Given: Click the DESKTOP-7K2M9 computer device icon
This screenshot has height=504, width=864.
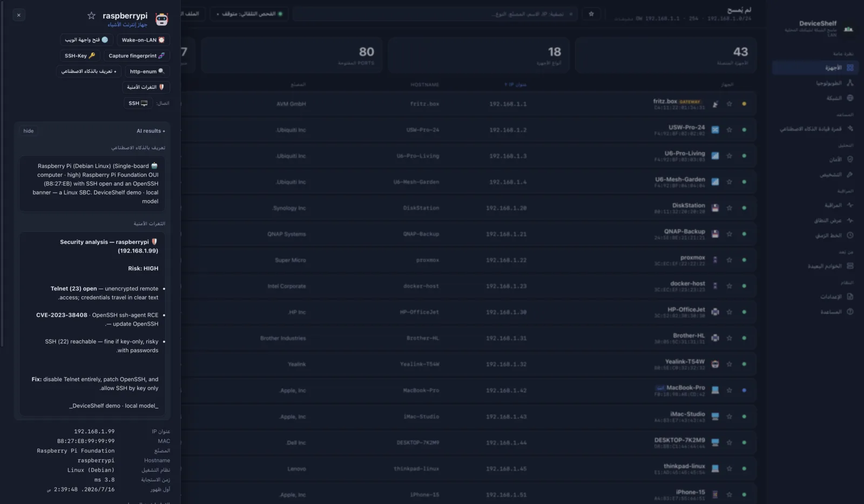Looking at the screenshot, I should coord(715,442).
